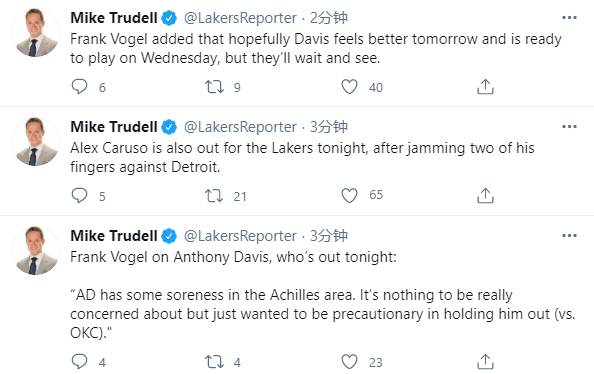The height and width of the screenshot is (374, 594).
Task: Open avatar photo on the first tweet
Action: click(x=36, y=33)
